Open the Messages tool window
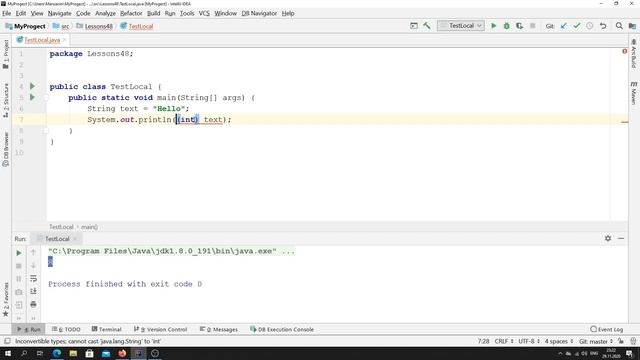 pyautogui.click(x=219, y=329)
